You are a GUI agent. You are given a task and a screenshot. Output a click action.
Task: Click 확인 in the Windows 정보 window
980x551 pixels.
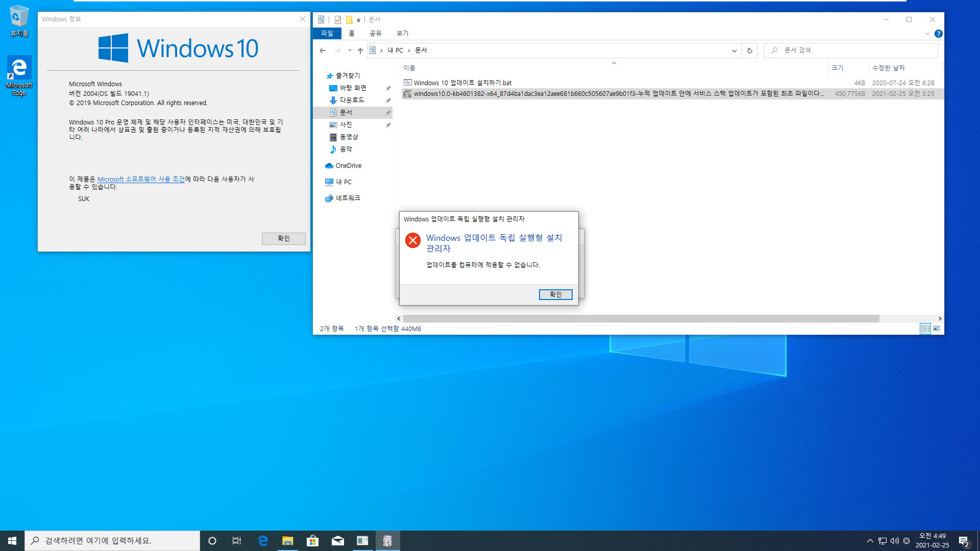pos(283,238)
